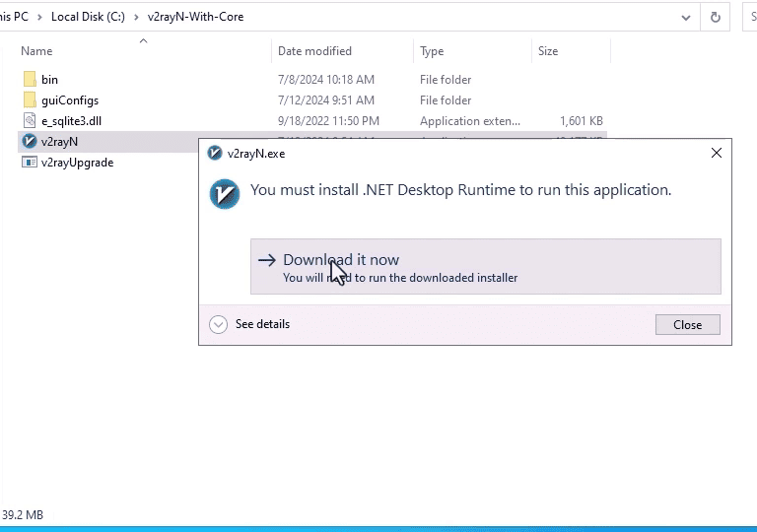This screenshot has height=532, width=757.
Task: Click the large v2rayN logo inside the dialog
Action: click(x=225, y=193)
